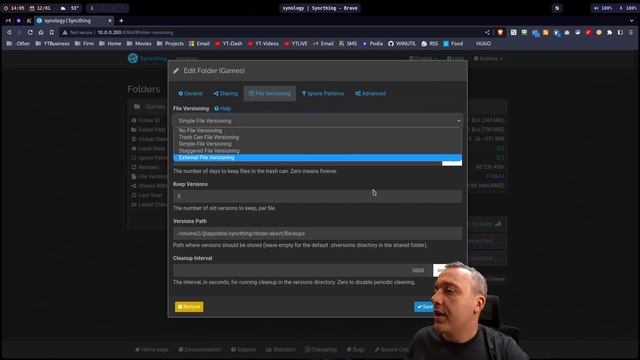640x360 pixels.
Task: Open the Documentation footer link
Action: [200, 349]
